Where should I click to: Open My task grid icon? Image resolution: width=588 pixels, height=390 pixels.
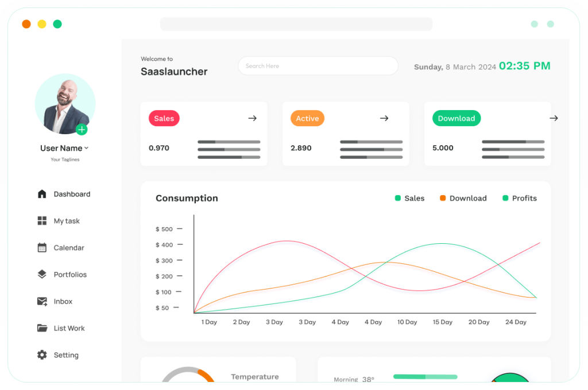[42, 221]
